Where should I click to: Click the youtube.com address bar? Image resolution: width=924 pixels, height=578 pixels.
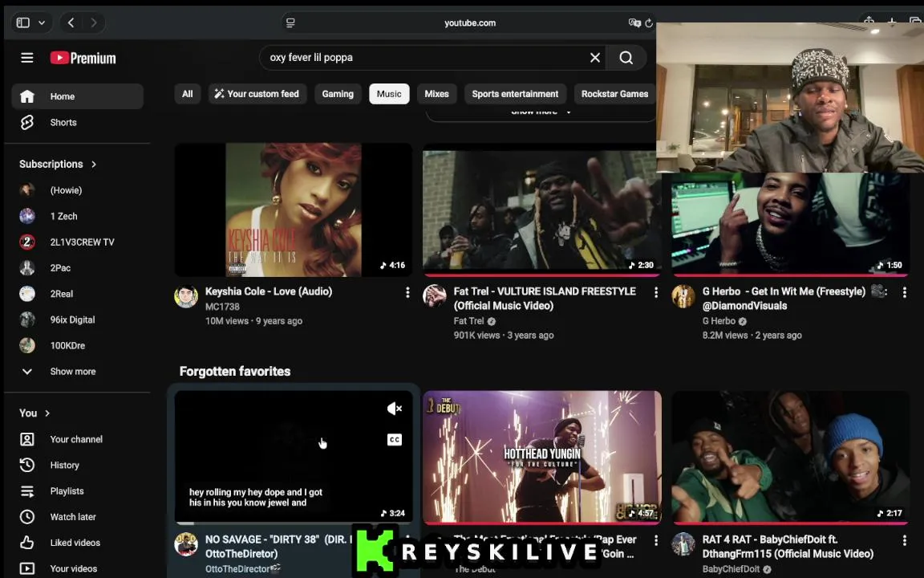pos(470,23)
